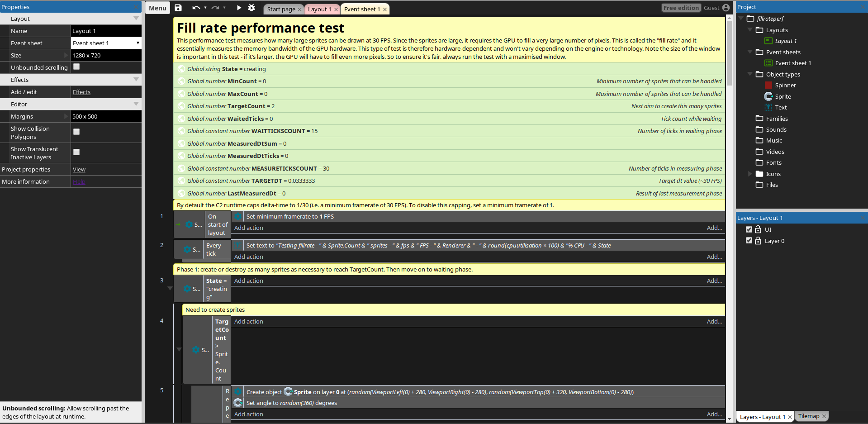This screenshot has height=424, width=868.
Task: Select the Sprite object type
Action: click(783, 96)
